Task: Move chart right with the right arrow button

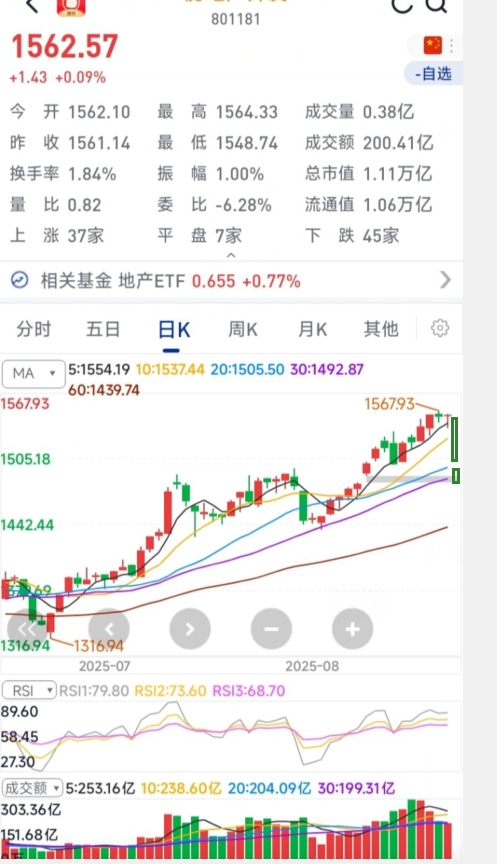Action: pyautogui.click(x=190, y=629)
